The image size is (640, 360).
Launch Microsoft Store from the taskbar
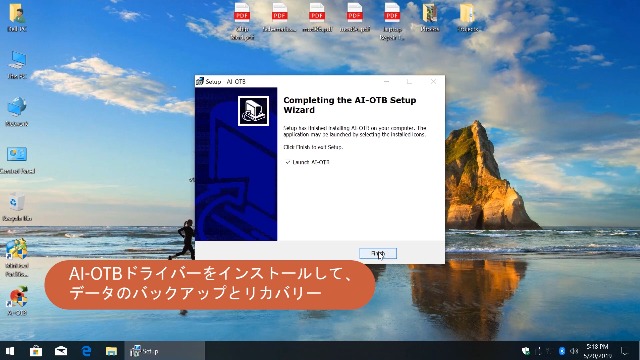point(36,351)
